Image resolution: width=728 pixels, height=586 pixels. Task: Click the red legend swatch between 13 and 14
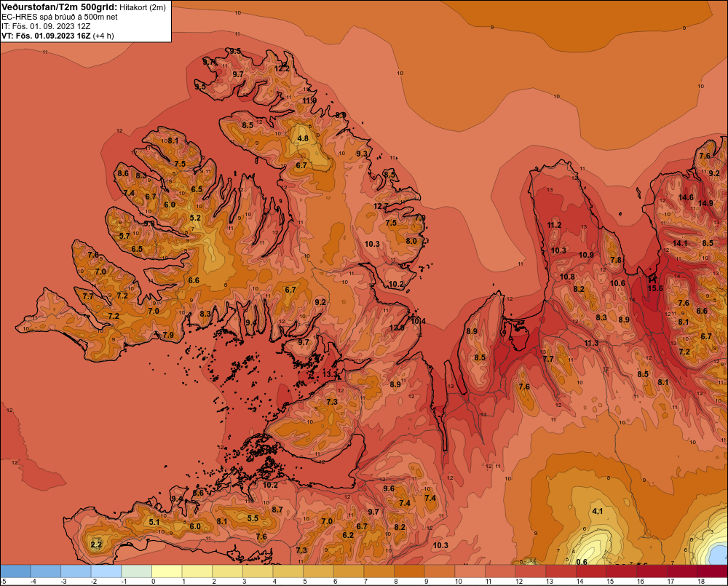coord(561,571)
